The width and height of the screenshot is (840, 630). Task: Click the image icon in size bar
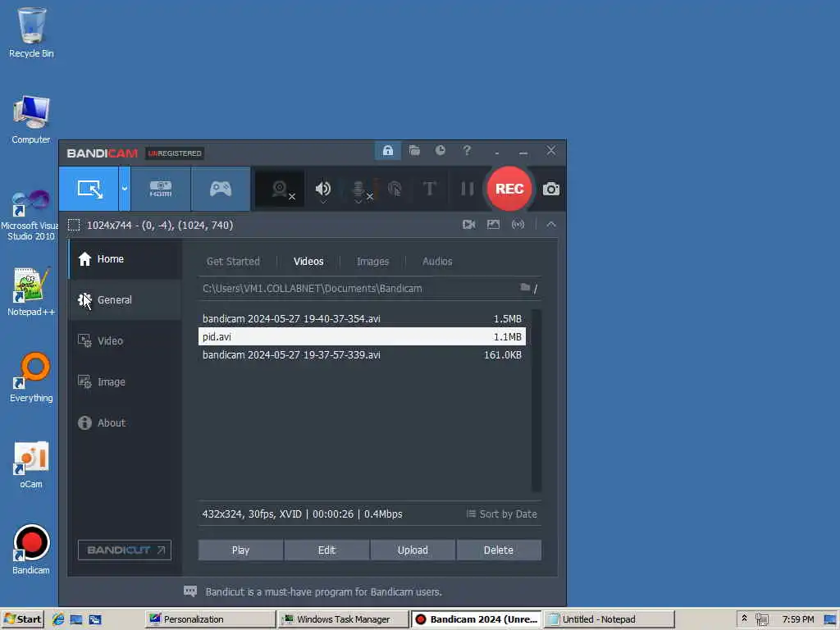point(493,225)
